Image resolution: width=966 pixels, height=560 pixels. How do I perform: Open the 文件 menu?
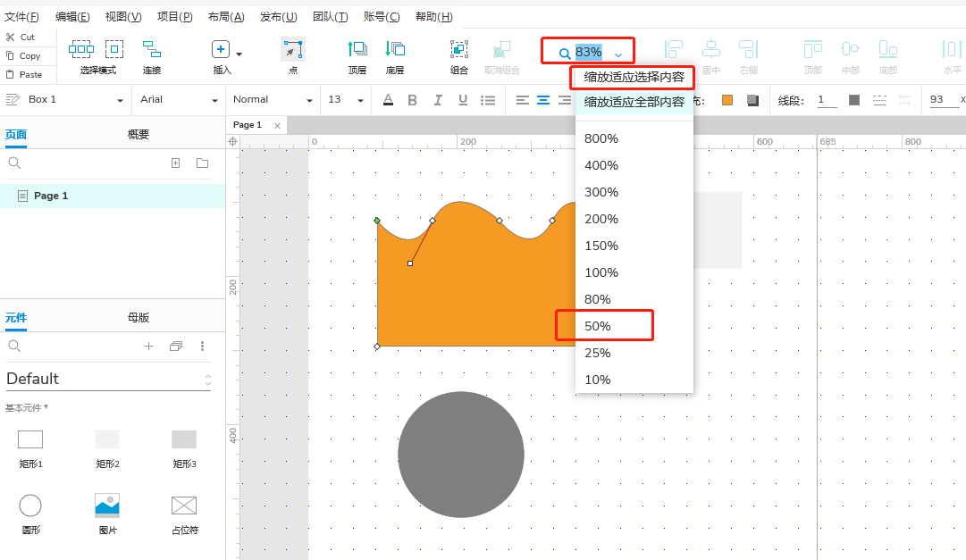21,17
